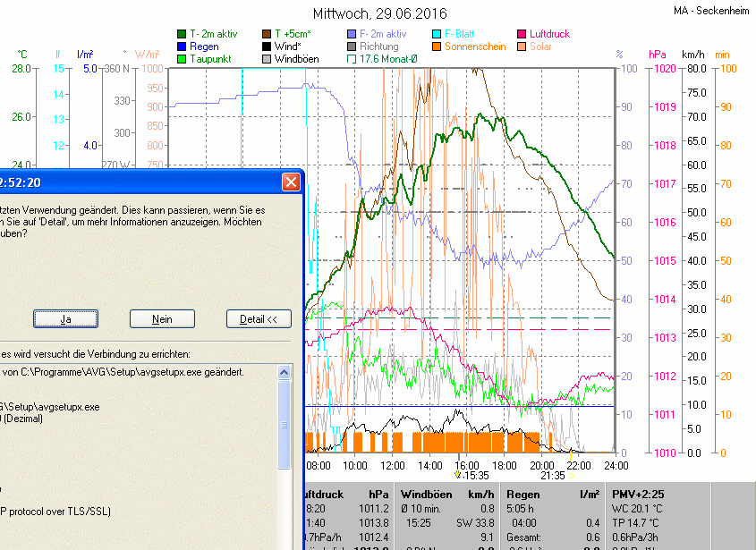Click the grey Windböen legend square
756x550 pixels.
coord(267,59)
